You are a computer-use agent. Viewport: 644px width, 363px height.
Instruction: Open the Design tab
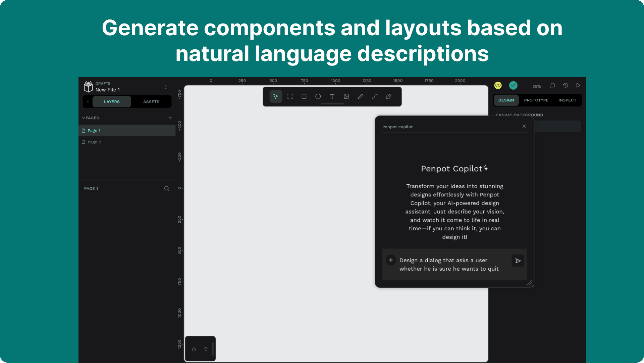click(x=506, y=100)
